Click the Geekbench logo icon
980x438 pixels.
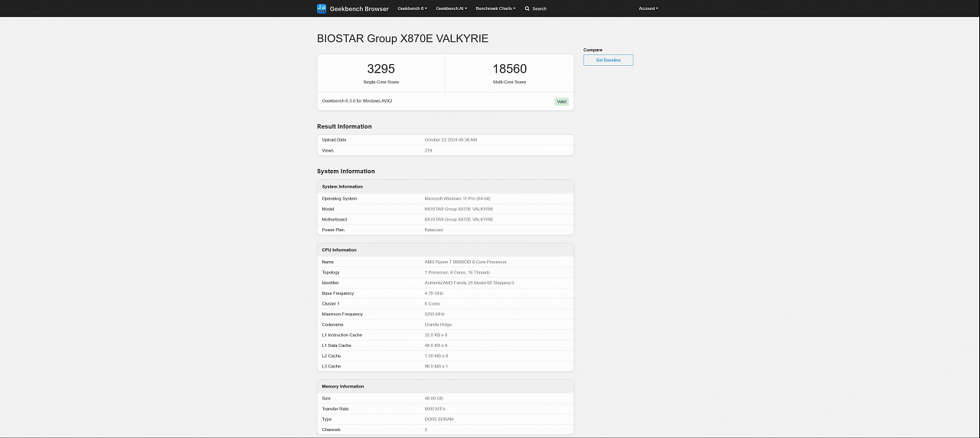(x=322, y=8)
